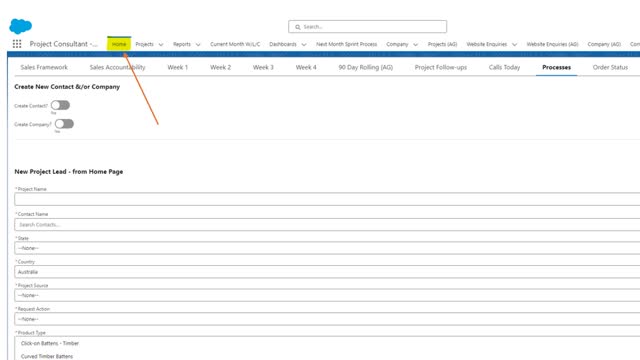Expand the Company dropdown chevron
Screen dimensions: 640x360
[x=416, y=44]
